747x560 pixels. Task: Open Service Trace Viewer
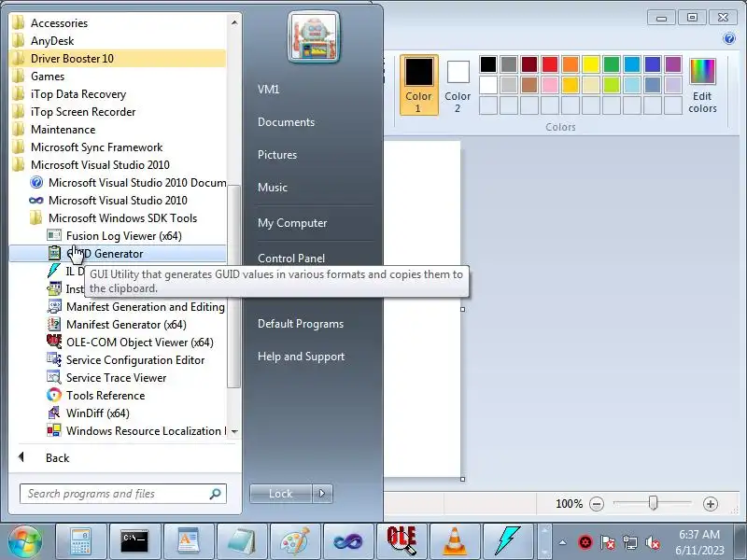pos(106,378)
